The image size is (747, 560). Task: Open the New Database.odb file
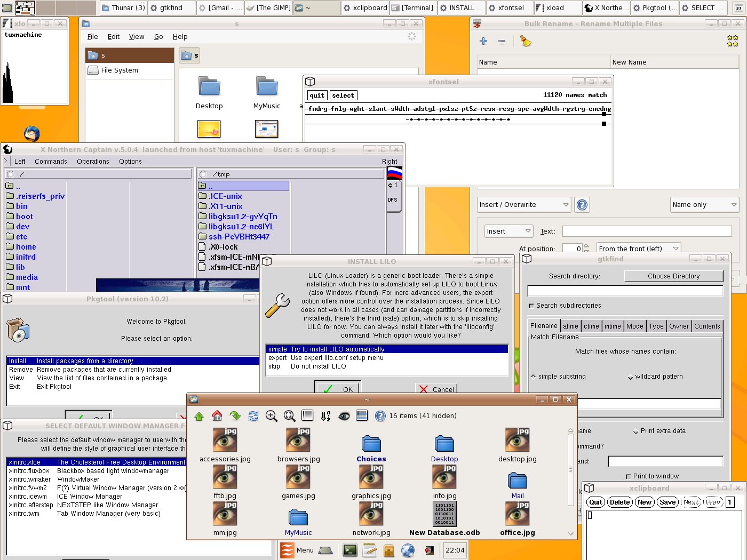pyautogui.click(x=444, y=518)
